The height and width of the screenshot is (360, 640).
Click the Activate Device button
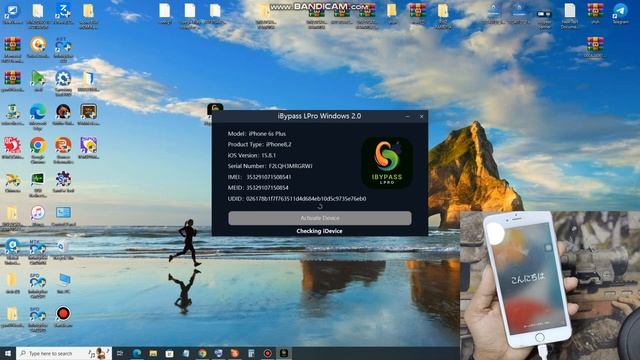tap(320, 218)
